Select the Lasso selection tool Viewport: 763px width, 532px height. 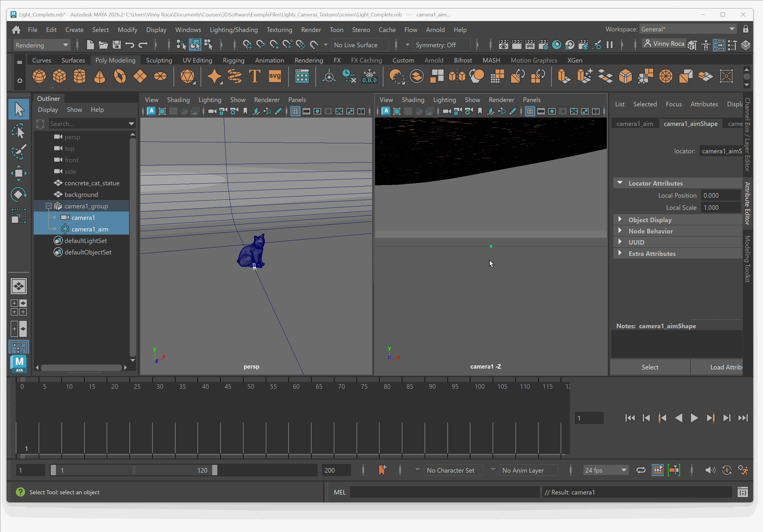[x=19, y=131]
